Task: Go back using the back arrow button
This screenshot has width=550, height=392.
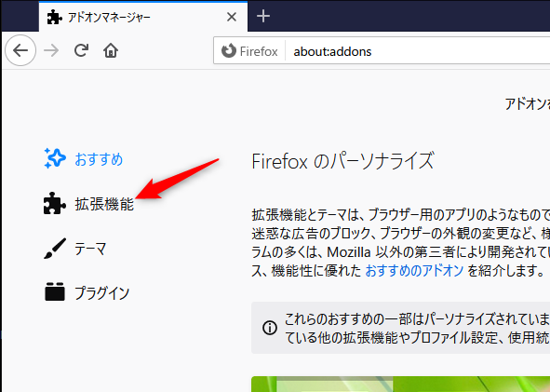Action: point(20,50)
